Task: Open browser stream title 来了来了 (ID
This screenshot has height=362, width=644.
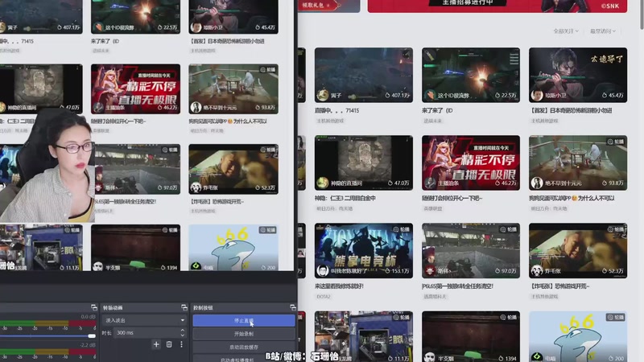Action: (437, 110)
